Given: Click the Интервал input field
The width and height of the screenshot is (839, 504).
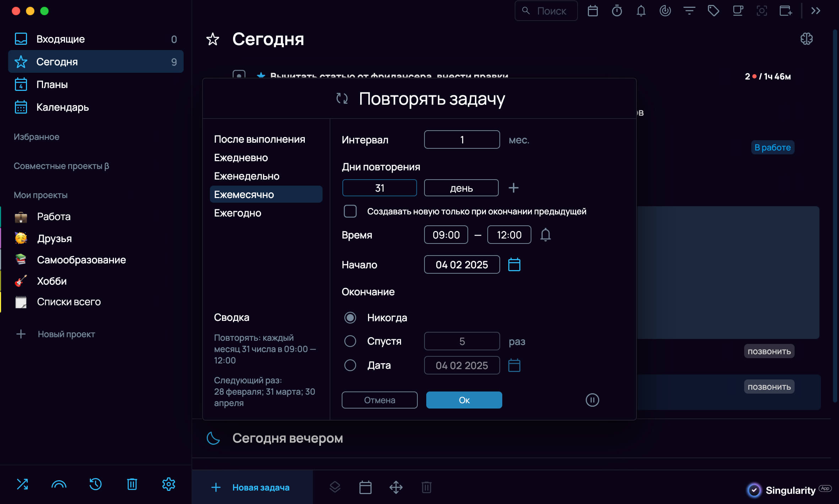Looking at the screenshot, I should click(x=462, y=139).
